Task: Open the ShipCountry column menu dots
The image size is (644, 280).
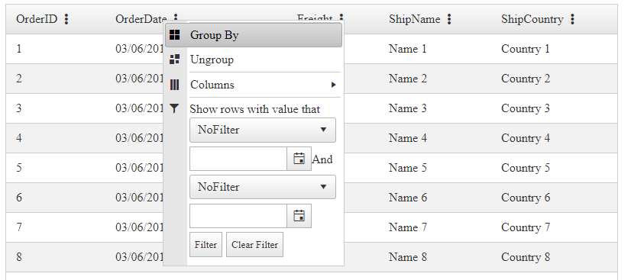Action: [572, 19]
